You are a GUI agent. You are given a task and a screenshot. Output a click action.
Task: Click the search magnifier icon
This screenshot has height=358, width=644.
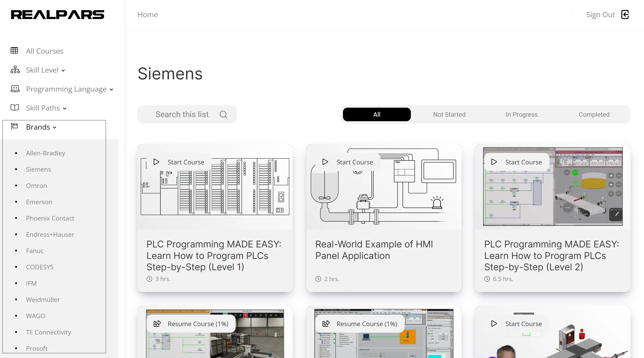223,114
